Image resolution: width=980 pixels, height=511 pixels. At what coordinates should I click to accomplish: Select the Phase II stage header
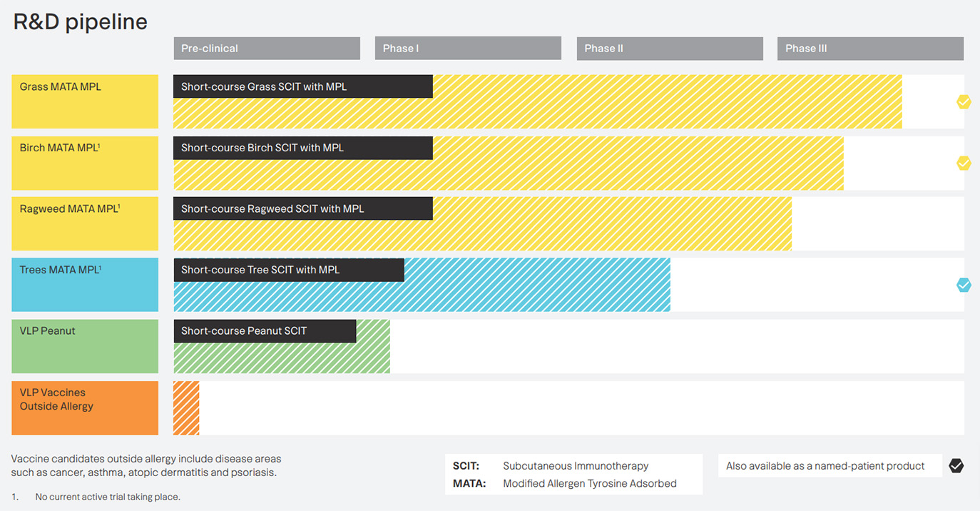670,49
